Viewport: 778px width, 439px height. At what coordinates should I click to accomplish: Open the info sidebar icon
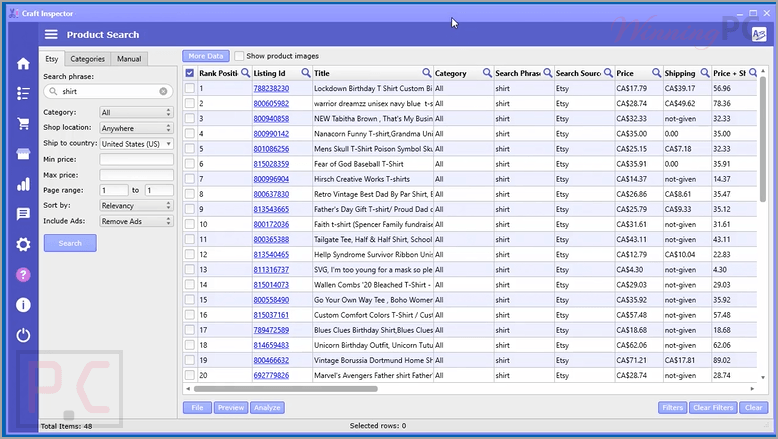(x=23, y=305)
